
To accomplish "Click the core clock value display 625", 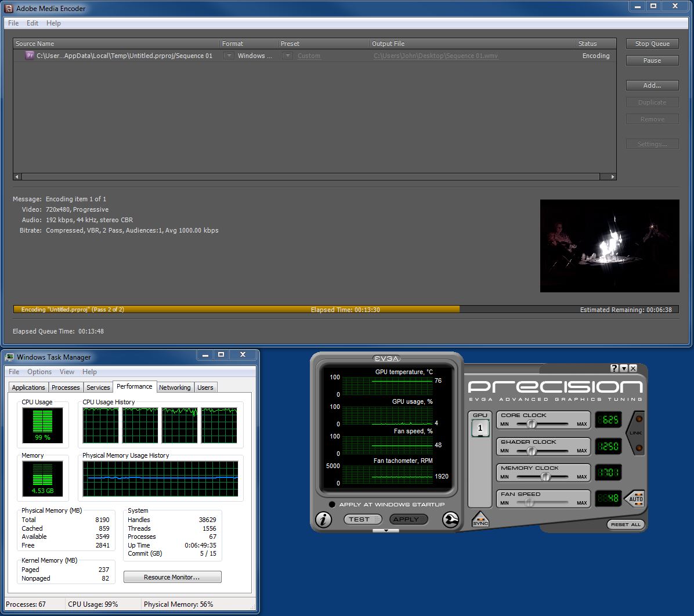I will (608, 419).
